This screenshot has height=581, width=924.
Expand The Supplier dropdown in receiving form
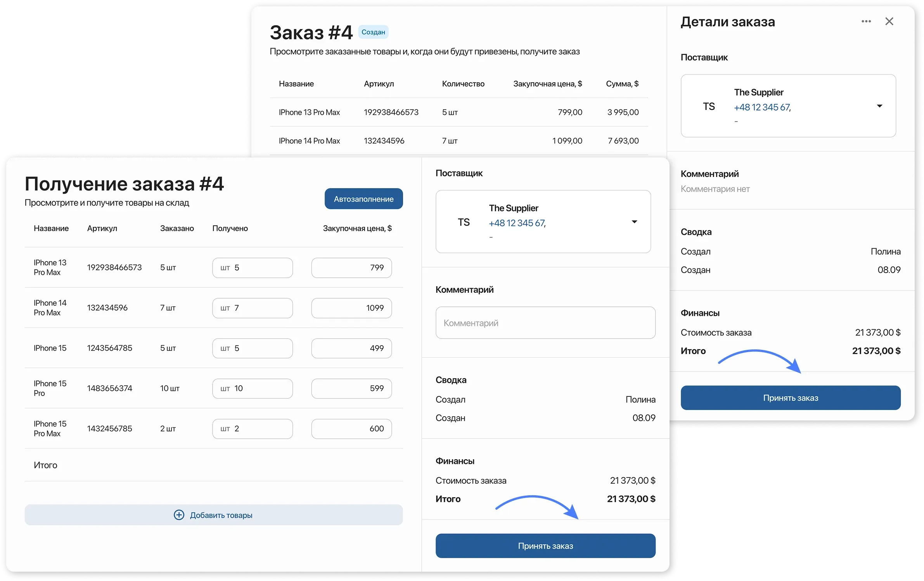[634, 222]
